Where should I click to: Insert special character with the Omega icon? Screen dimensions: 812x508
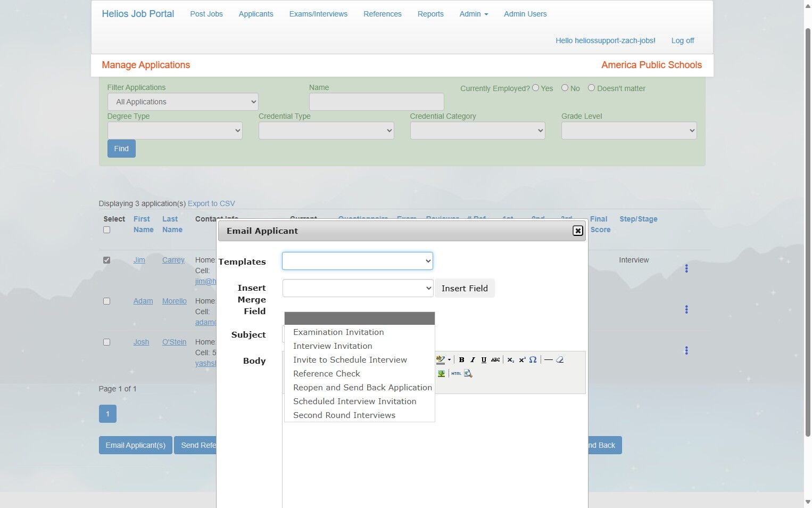pos(533,360)
